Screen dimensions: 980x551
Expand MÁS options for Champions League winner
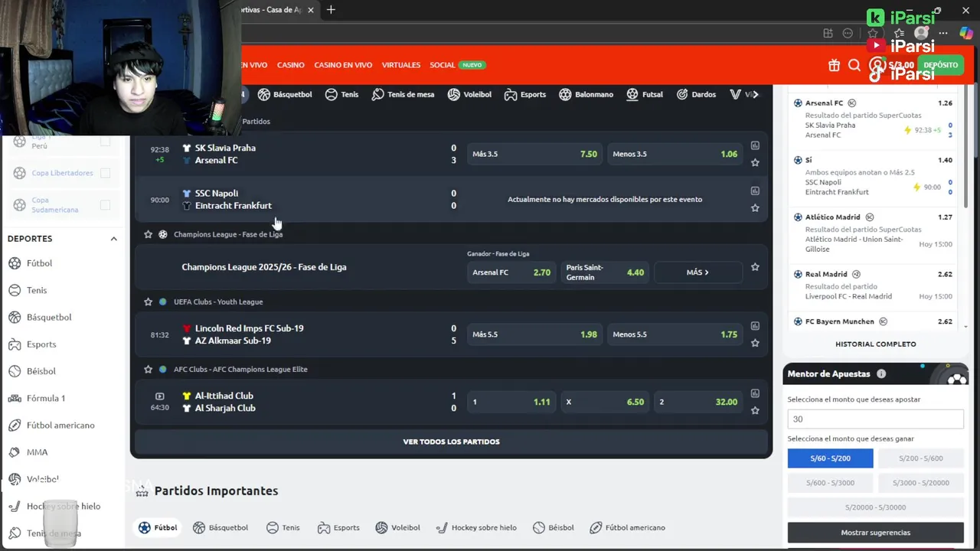tap(698, 272)
